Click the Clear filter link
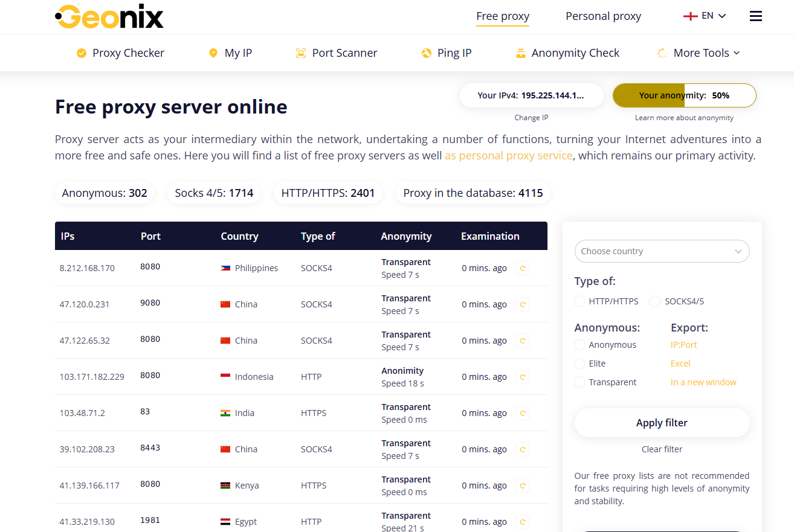The width and height of the screenshot is (794, 532). click(662, 449)
